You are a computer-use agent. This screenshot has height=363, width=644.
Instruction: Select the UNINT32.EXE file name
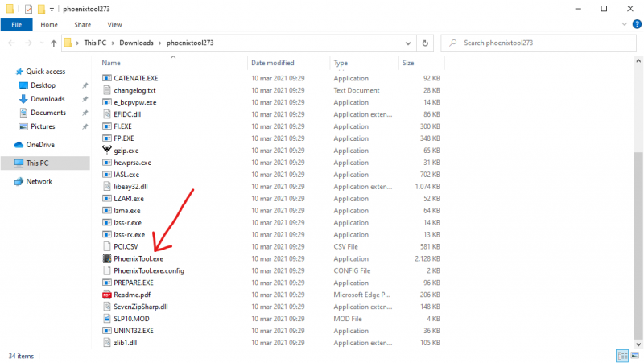[x=134, y=331]
